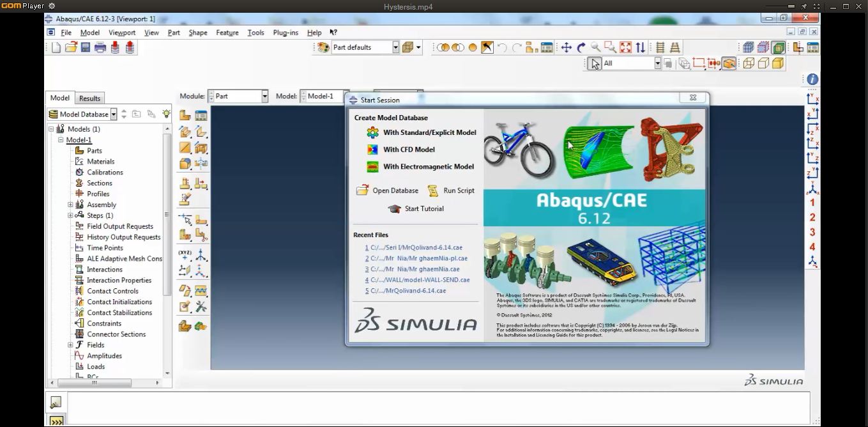Open the Feature menu

(x=227, y=33)
